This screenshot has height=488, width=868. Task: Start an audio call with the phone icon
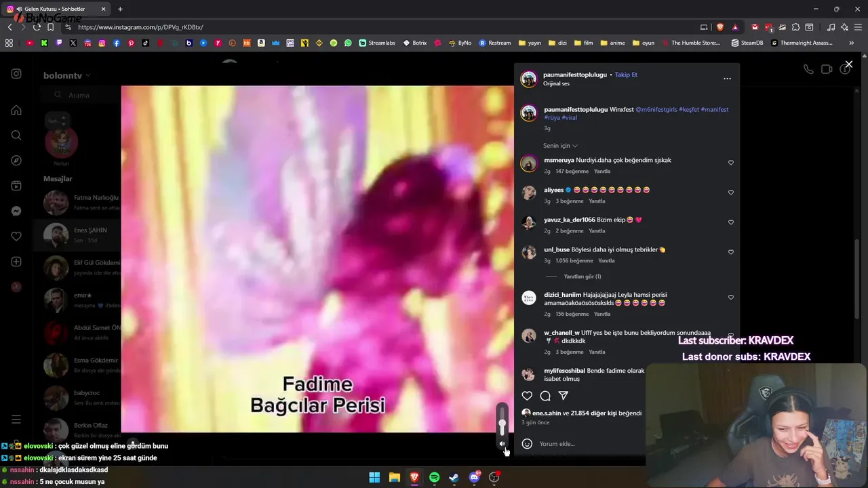[x=808, y=69]
